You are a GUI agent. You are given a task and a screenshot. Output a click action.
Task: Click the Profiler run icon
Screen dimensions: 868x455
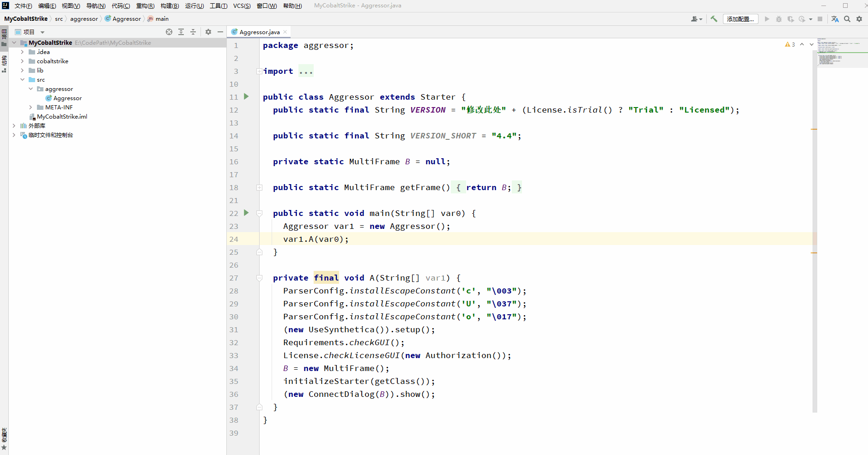[x=802, y=19]
